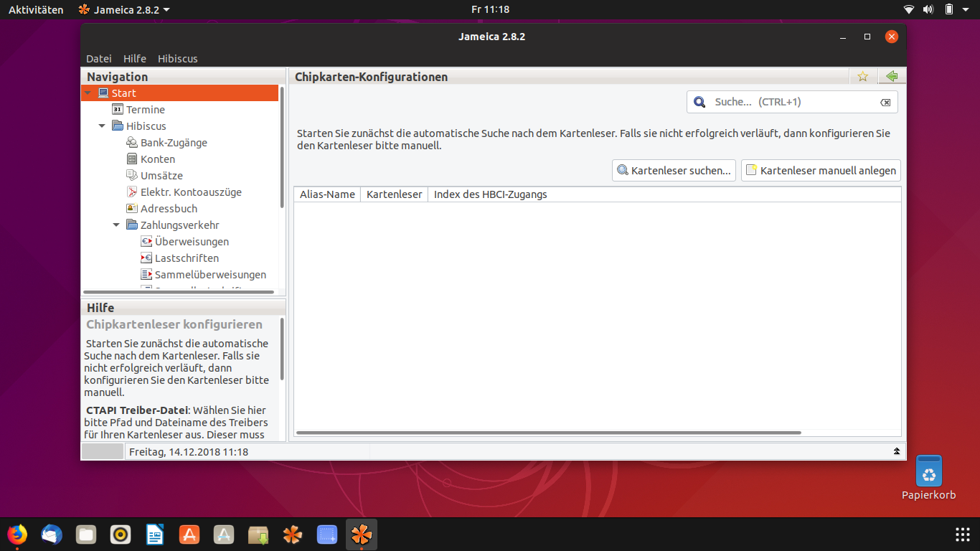
Task: Bookmark this page with the star icon
Action: pos(863,77)
